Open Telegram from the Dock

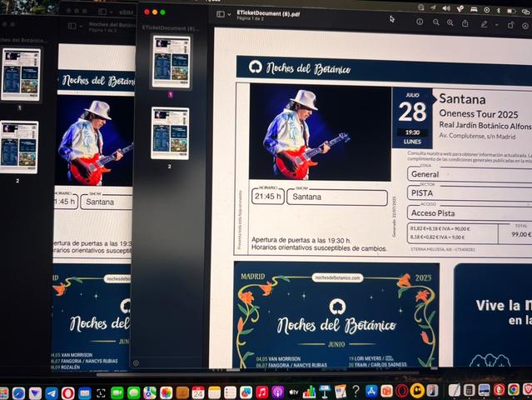52,392
